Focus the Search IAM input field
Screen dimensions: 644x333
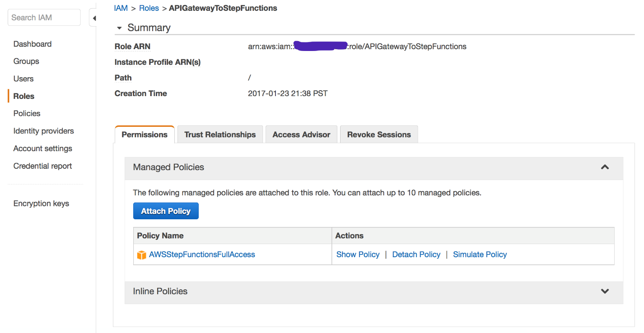click(44, 18)
